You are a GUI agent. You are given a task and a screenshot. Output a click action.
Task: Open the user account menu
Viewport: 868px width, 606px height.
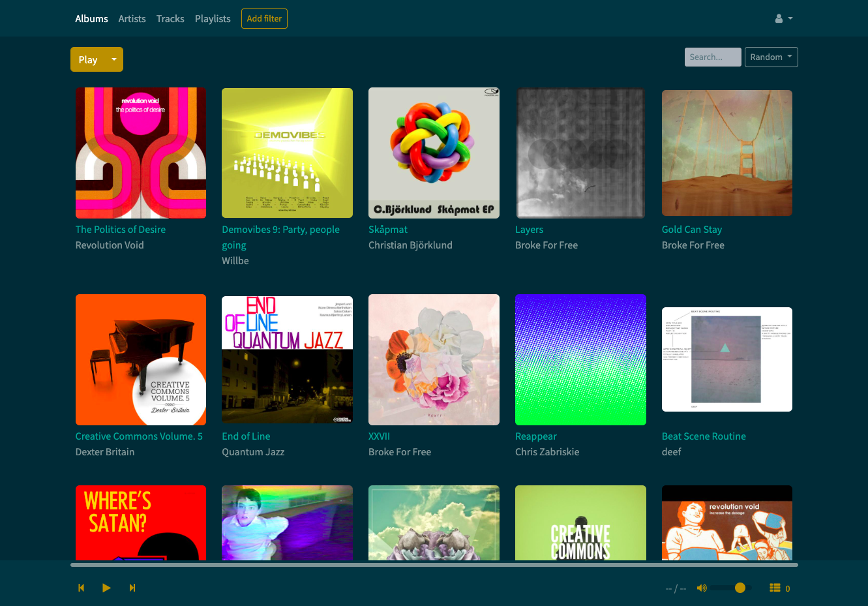point(784,18)
